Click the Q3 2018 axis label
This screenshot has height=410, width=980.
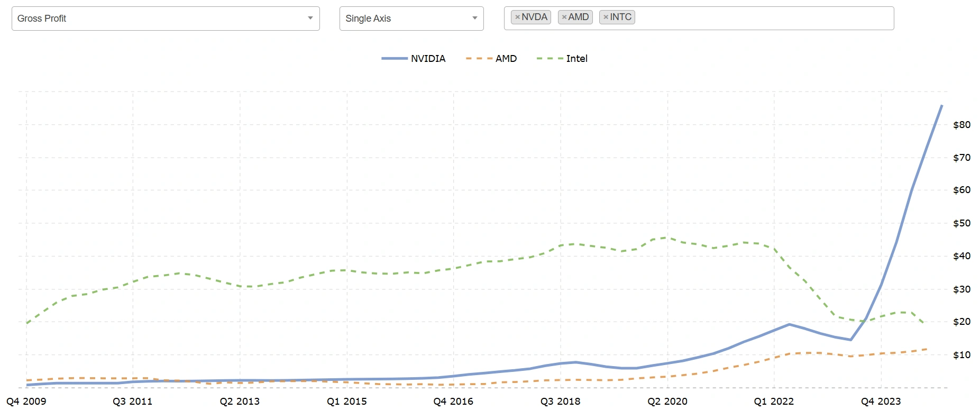click(x=561, y=402)
